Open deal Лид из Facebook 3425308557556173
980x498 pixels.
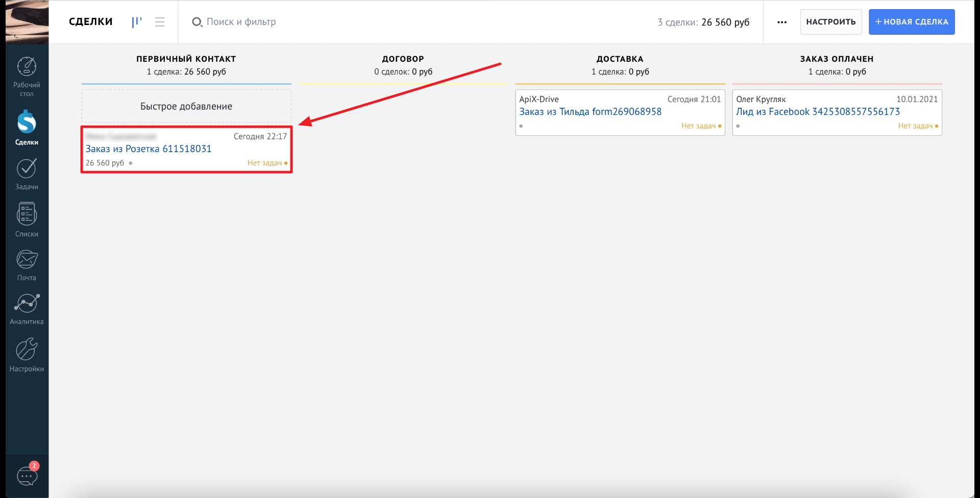coord(818,111)
